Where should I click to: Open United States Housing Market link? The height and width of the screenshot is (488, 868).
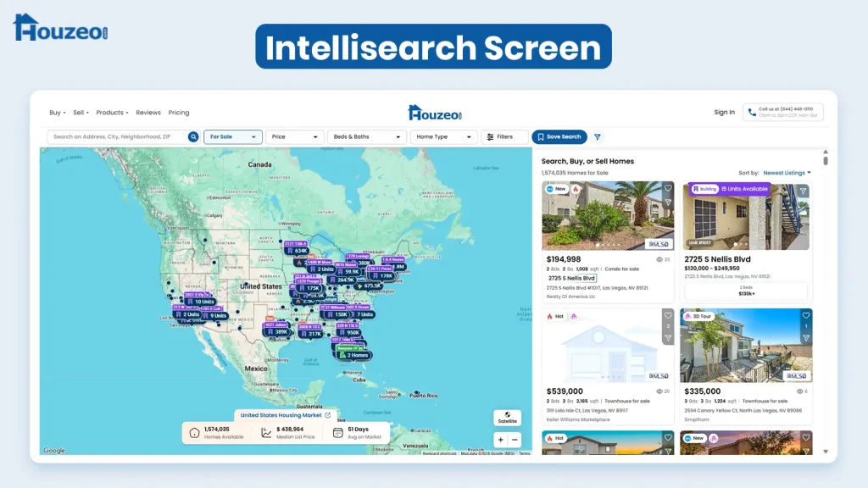tap(285, 415)
